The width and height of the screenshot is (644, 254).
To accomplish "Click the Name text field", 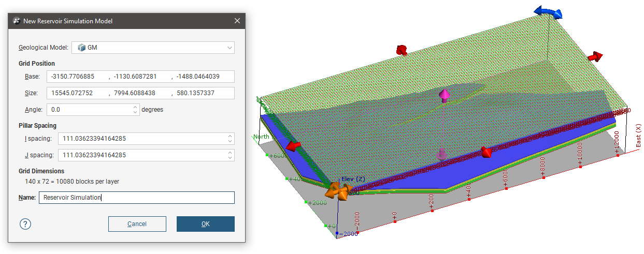I will [x=136, y=198].
